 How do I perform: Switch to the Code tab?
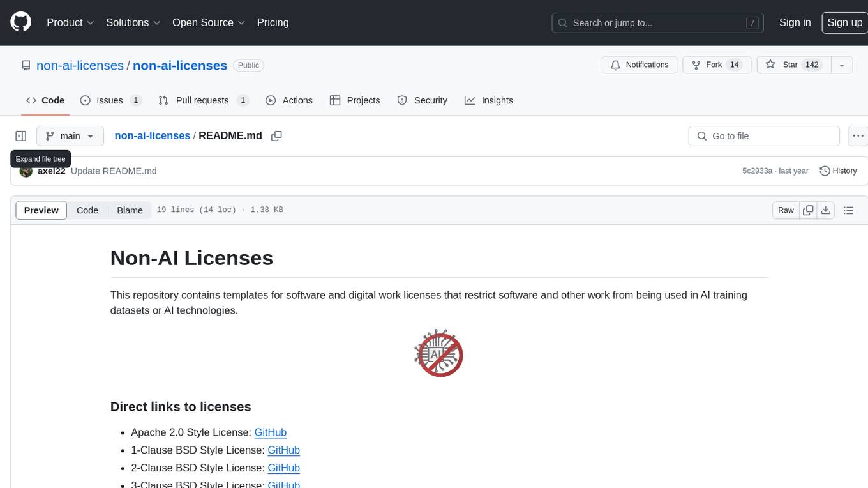45,100
